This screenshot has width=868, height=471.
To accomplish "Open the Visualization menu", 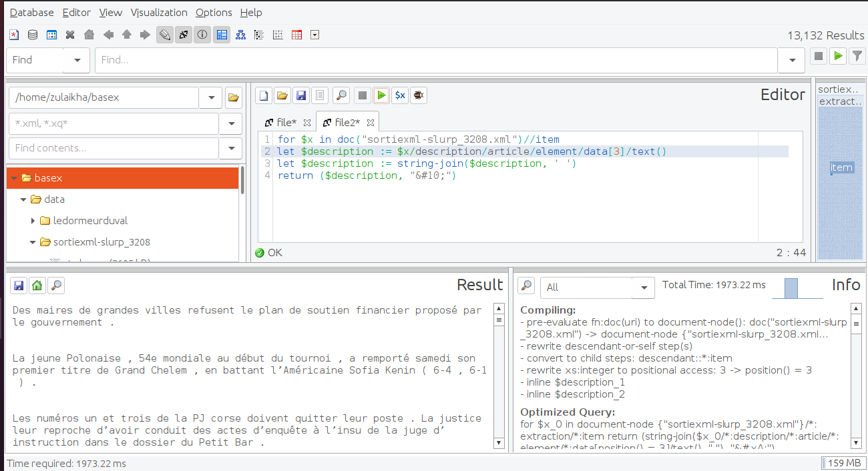I will tap(159, 13).
